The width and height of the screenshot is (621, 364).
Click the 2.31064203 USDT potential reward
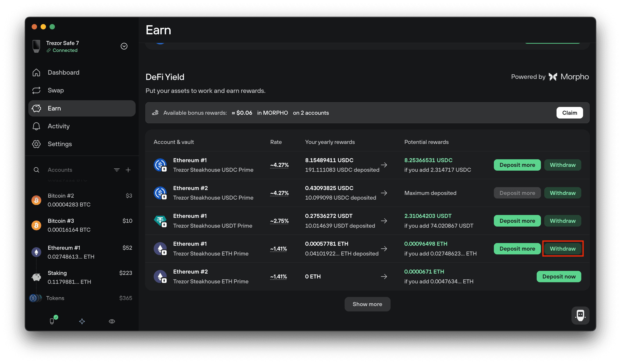coord(428,216)
